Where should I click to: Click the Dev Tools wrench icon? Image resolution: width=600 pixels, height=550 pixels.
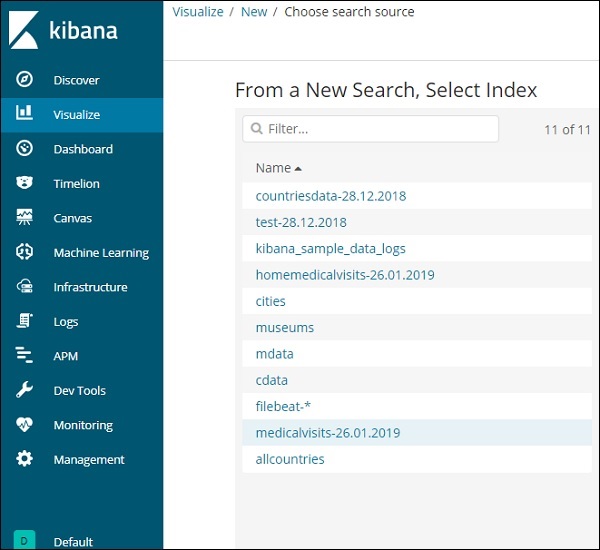tap(25, 391)
